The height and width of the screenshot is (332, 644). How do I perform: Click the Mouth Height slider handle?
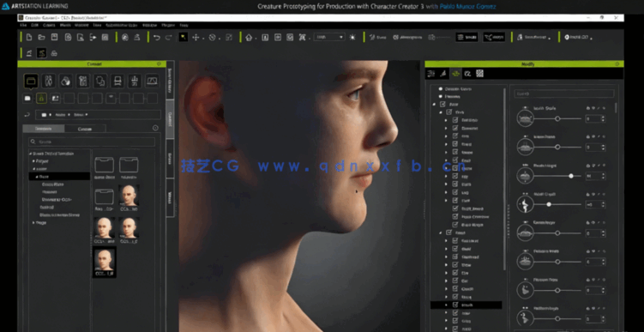[571, 176]
